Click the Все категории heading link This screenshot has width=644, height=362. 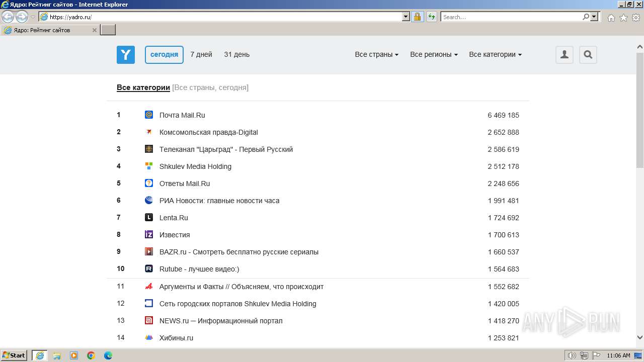[143, 87]
